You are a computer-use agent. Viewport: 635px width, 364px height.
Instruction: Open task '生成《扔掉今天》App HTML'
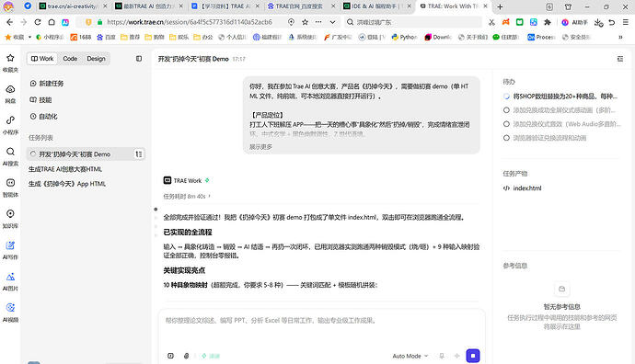[67, 184]
